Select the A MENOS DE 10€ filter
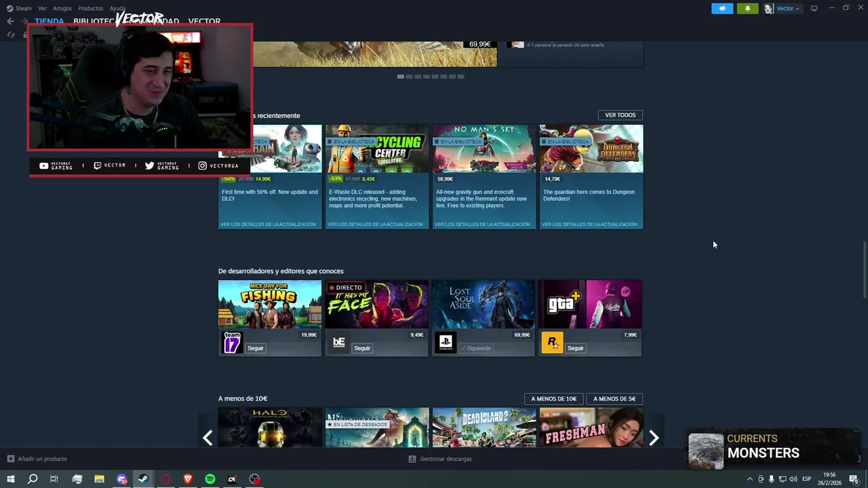868x488 pixels. [x=553, y=399]
